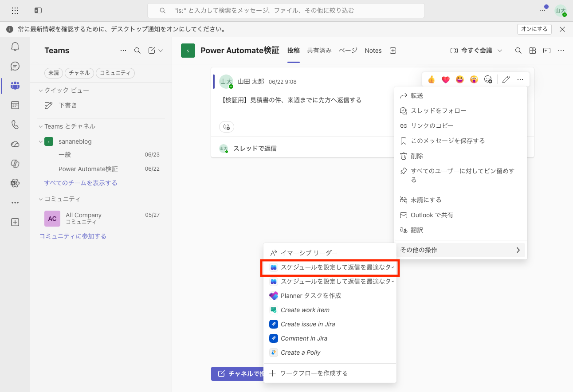Select 未読にする menu item
The image size is (573, 392).
[460, 200]
